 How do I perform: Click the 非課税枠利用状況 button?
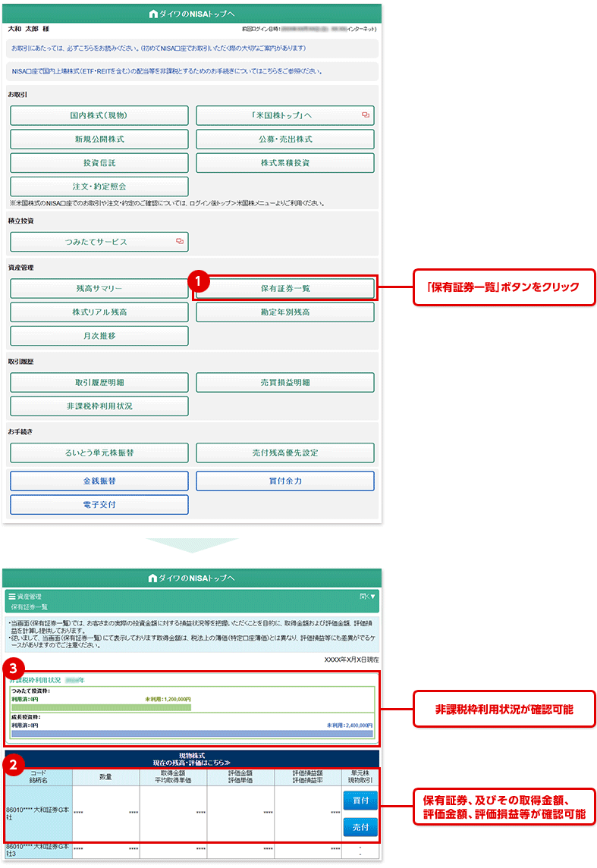pos(99,406)
